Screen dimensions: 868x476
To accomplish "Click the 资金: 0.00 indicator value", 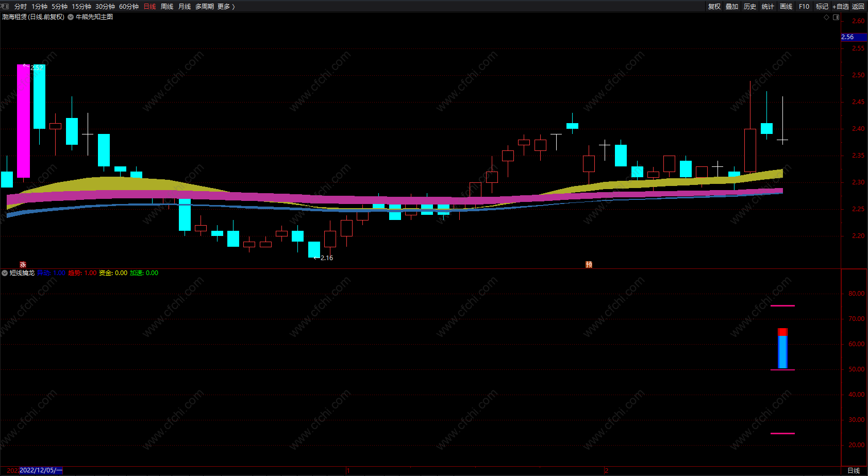I will coord(113,273).
